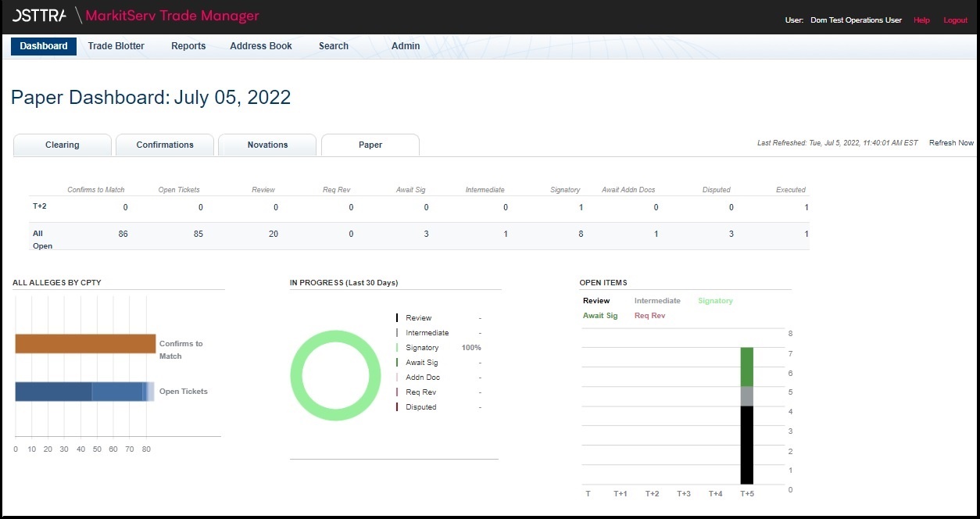Click the OSTTRA logo
Image resolution: width=980 pixels, height=519 pixels.
pos(39,16)
